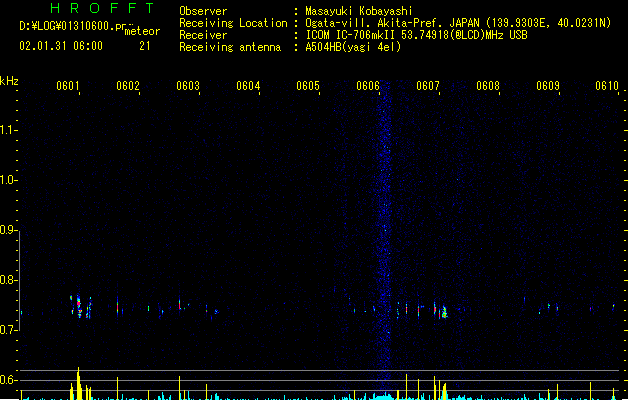
Task: Click the 0601 time marker
Action: 67,86
